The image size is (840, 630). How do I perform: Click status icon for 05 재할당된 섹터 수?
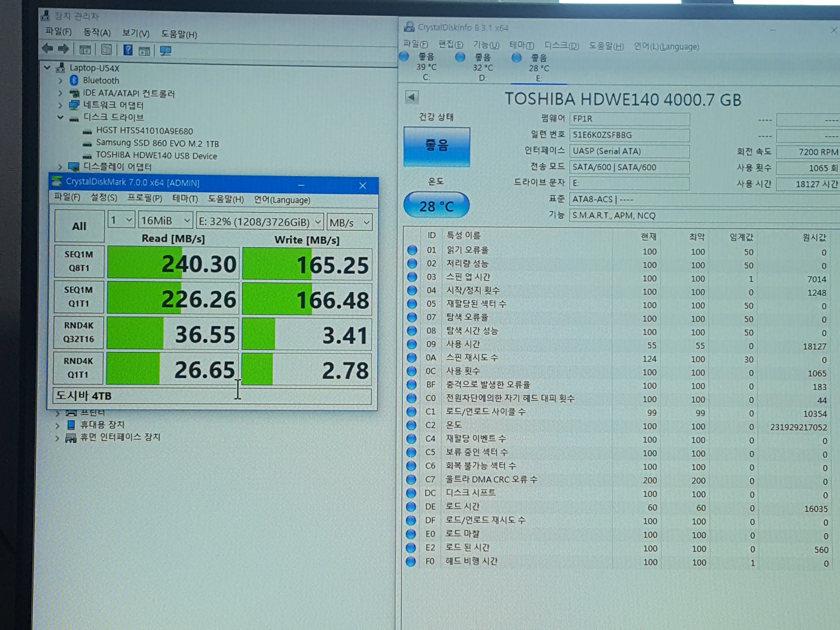click(412, 304)
